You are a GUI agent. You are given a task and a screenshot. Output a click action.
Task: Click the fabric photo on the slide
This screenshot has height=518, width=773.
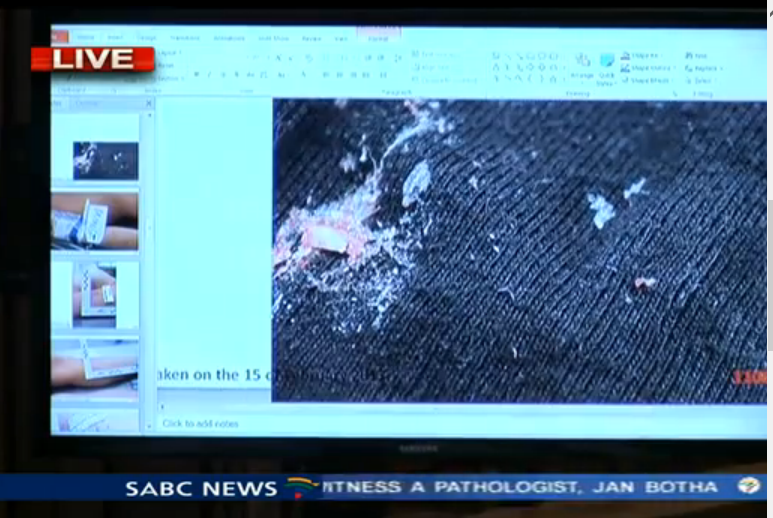[x=518, y=250]
